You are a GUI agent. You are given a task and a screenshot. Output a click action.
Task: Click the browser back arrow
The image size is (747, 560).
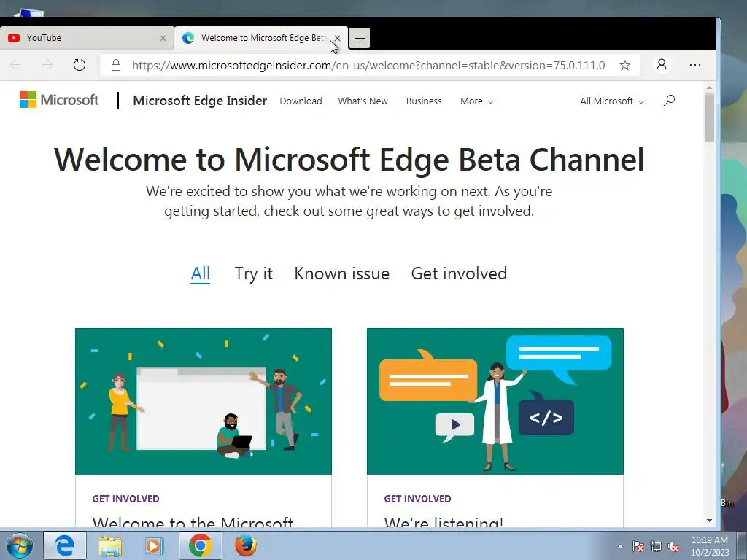coord(16,65)
